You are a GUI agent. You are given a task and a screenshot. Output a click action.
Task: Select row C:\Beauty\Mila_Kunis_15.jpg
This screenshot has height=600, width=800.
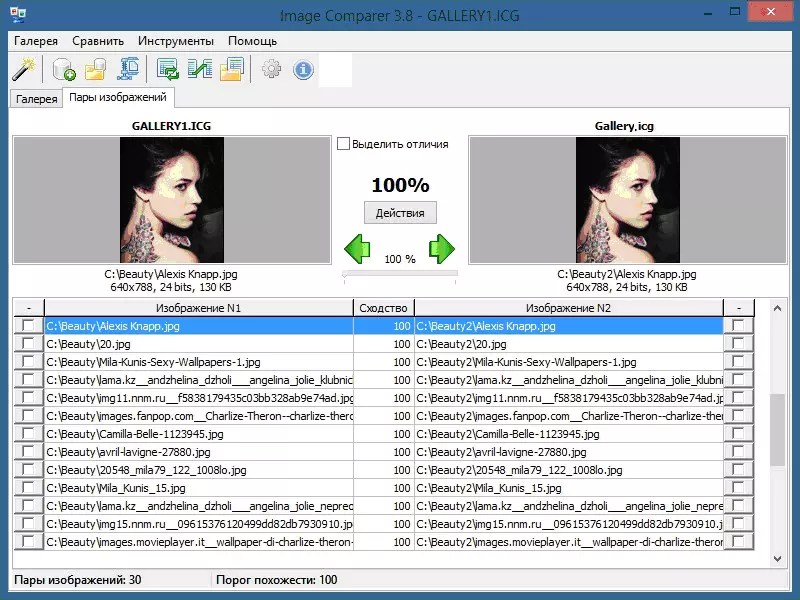198,488
